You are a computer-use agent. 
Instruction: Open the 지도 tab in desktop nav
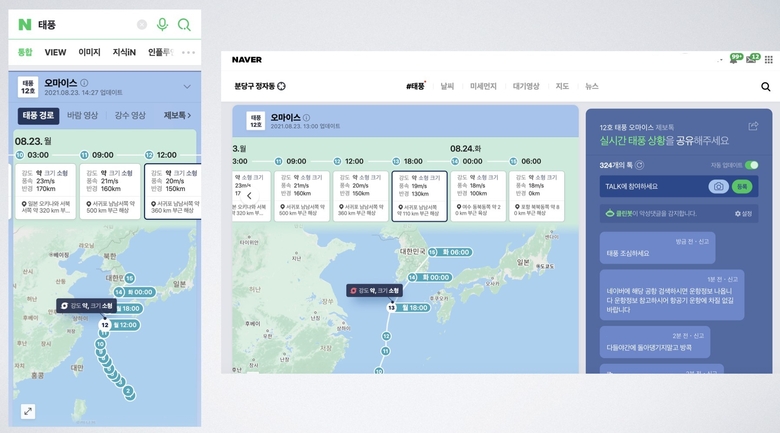562,86
